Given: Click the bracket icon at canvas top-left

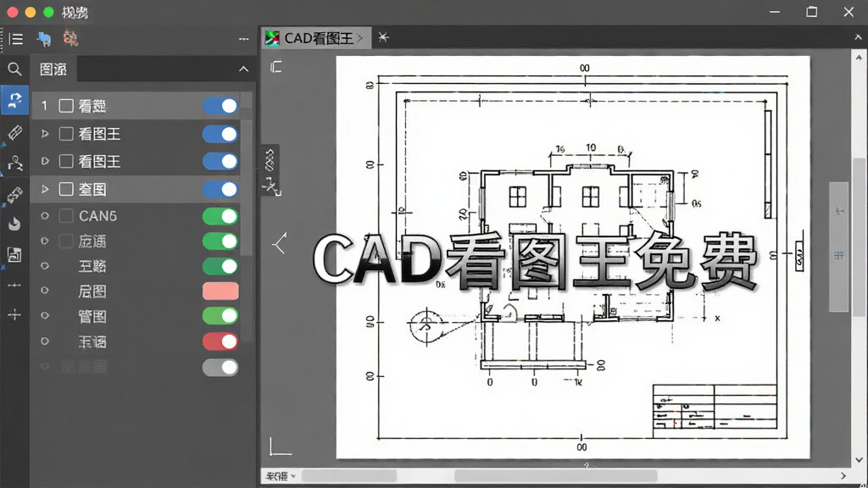Looking at the screenshot, I should [x=275, y=67].
